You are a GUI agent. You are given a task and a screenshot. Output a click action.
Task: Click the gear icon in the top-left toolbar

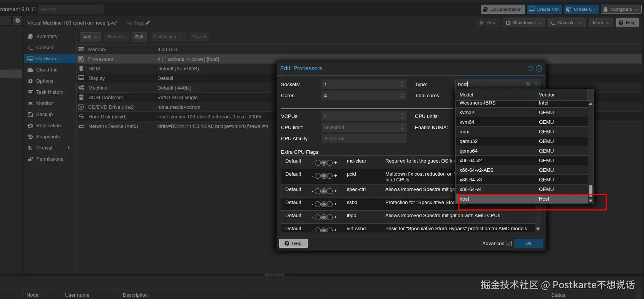coord(18,20)
